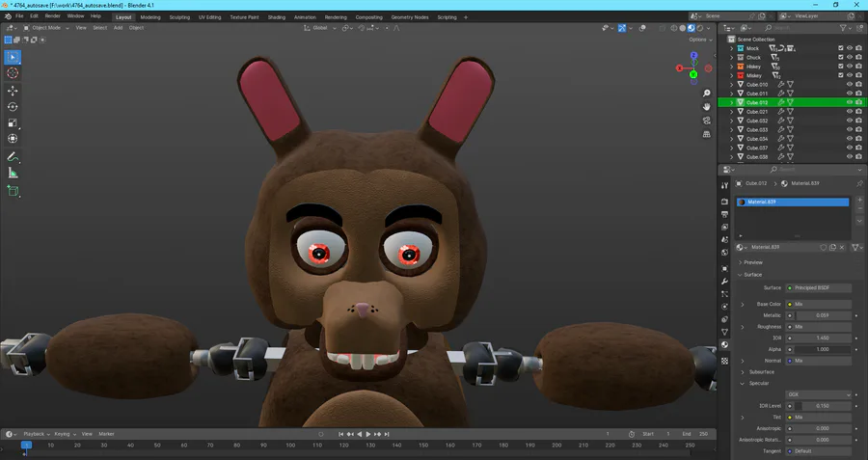This screenshot has height=460, width=868.
Task: Open the viewport Options popover
Action: [x=700, y=40]
